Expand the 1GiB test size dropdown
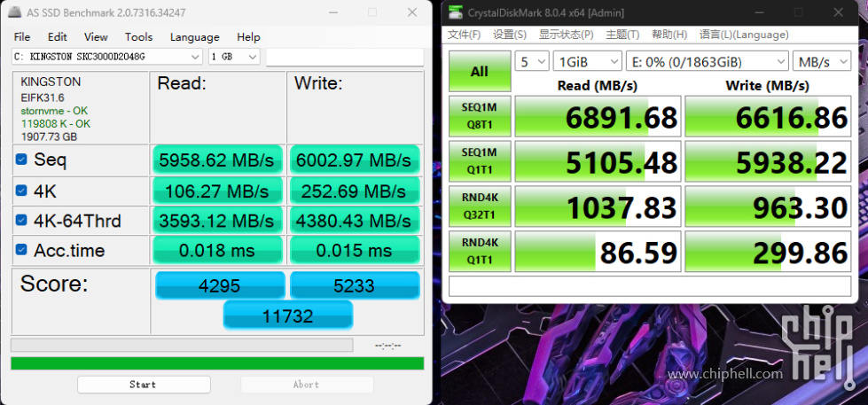The image size is (868, 405). (x=587, y=61)
